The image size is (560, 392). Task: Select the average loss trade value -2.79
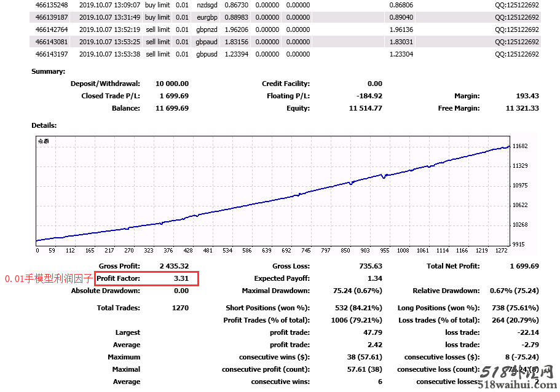[530, 345]
